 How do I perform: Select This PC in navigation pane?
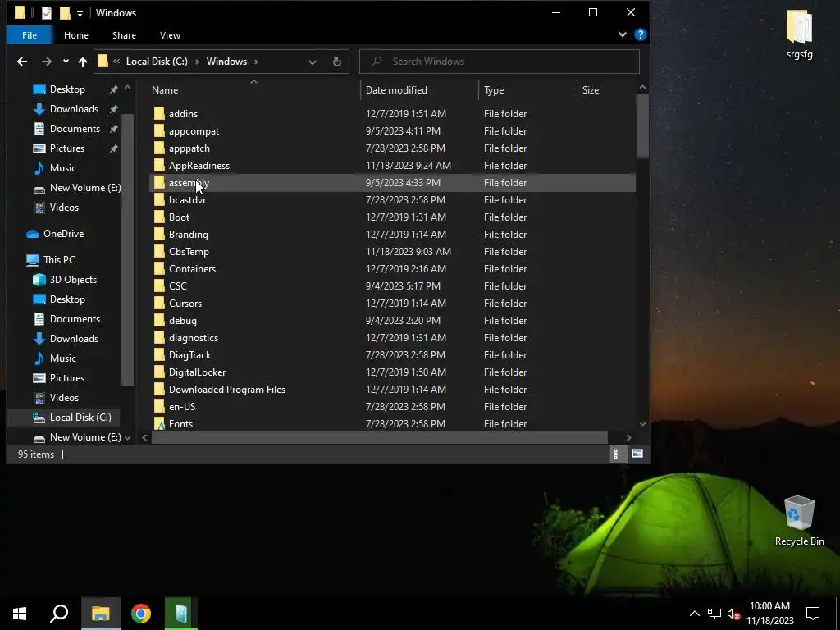[59, 260]
